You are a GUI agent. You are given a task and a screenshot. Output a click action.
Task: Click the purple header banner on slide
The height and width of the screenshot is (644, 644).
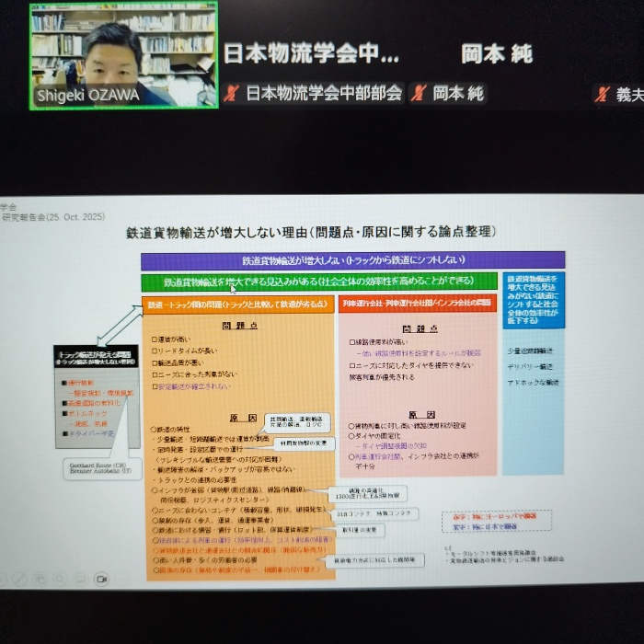pos(353,260)
